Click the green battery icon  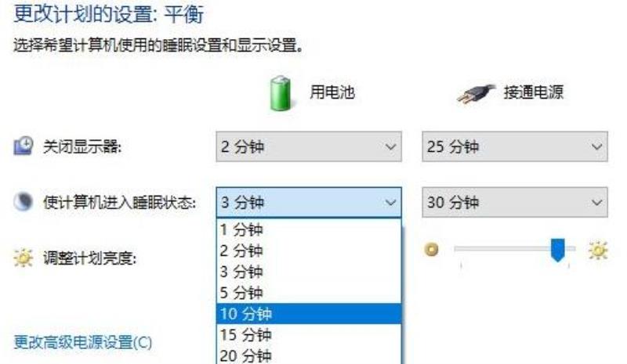tap(281, 93)
